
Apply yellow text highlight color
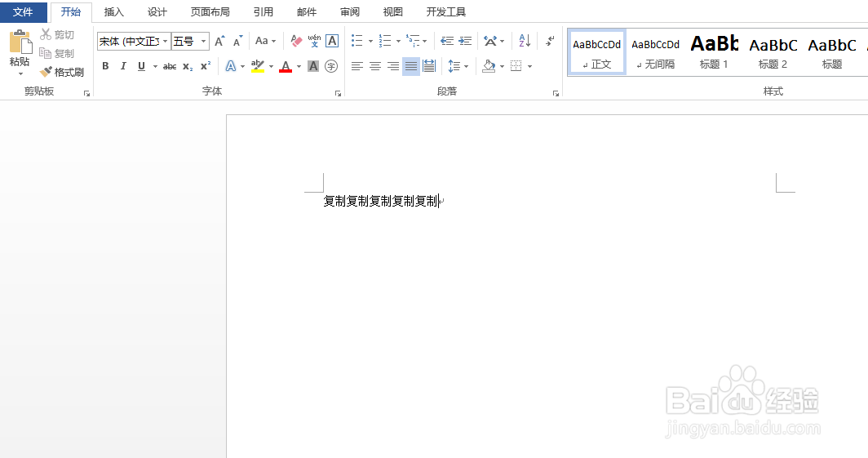click(x=258, y=66)
